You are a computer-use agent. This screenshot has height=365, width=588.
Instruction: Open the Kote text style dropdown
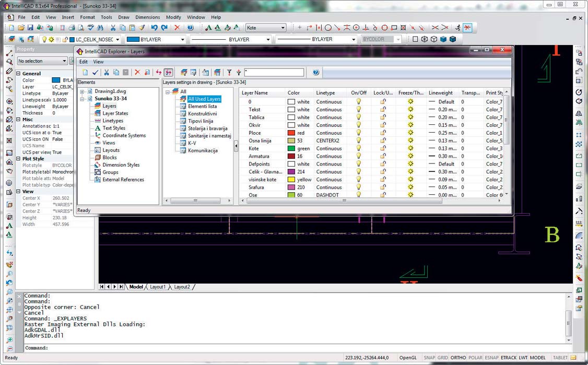tap(283, 28)
